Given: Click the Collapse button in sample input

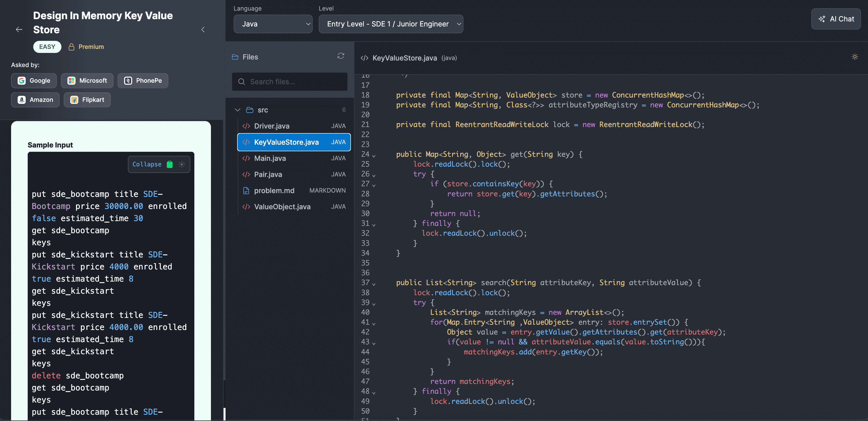Looking at the screenshot, I should 147,164.
